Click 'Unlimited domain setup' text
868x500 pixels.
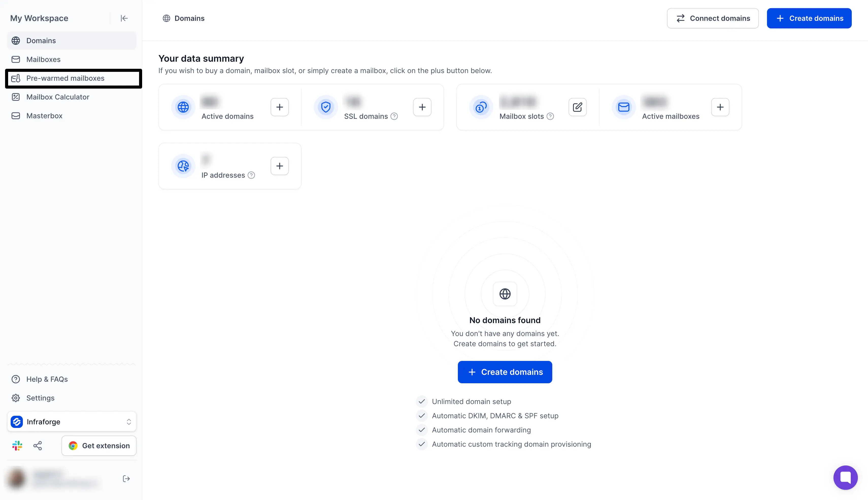[471, 402]
